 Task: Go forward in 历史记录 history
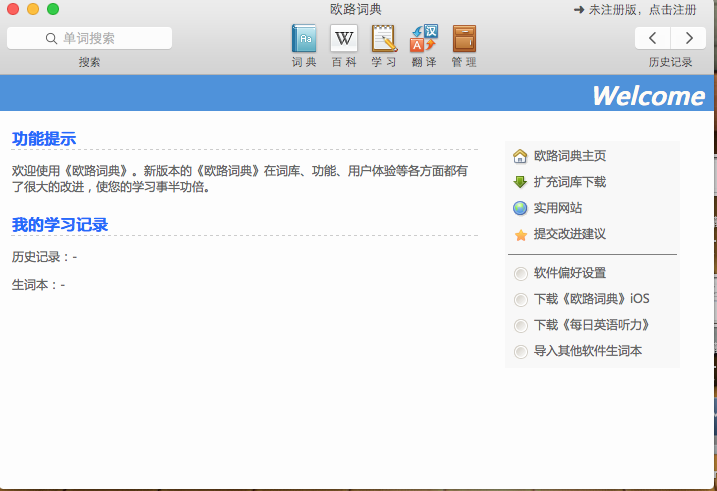[x=688, y=38]
